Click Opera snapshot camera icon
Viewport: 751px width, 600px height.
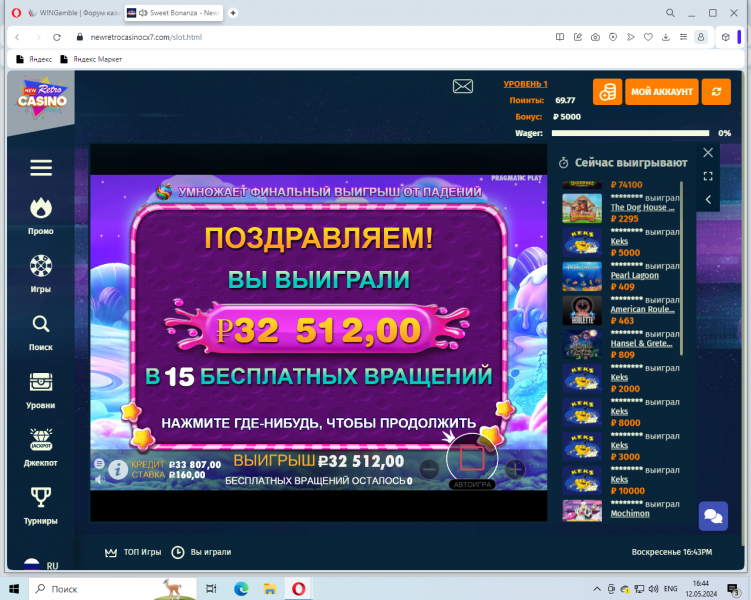point(595,37)
